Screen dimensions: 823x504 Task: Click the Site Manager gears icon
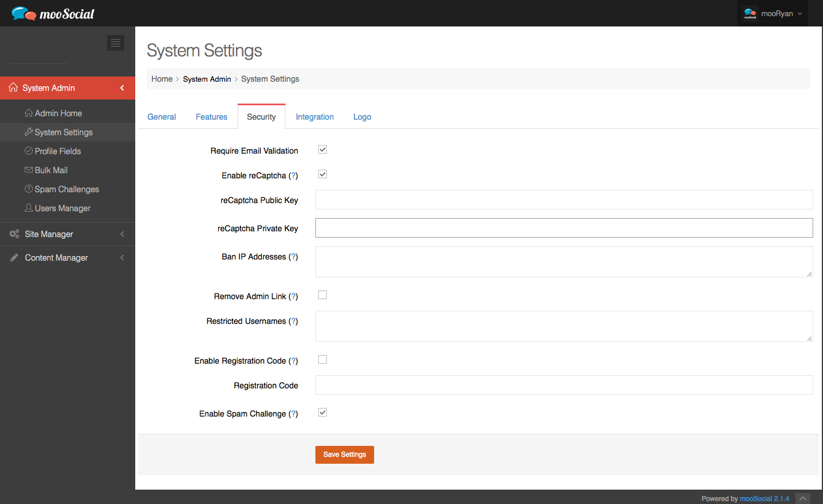click(14, 234)
